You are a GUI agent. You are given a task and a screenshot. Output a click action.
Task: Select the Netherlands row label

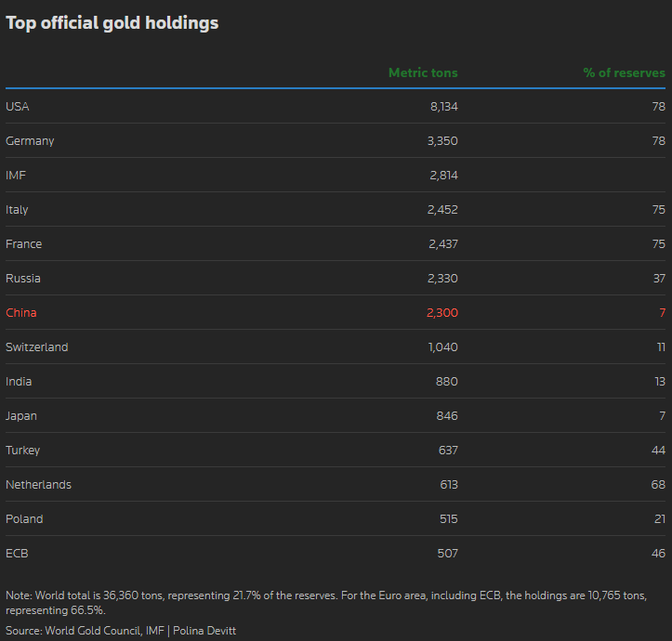pos(38,485)
